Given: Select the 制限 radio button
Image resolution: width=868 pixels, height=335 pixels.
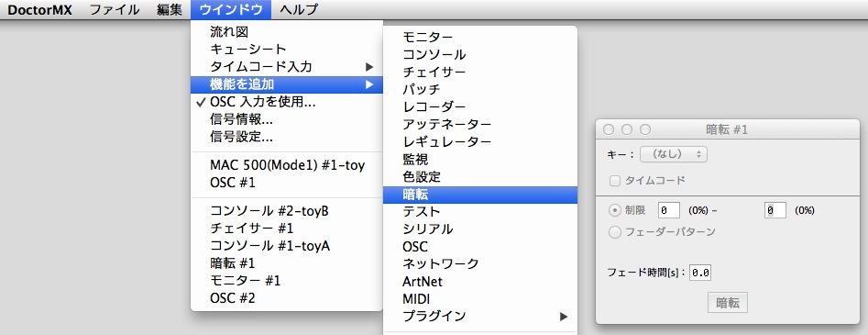Looking at the screenshot, I should 614,210.
